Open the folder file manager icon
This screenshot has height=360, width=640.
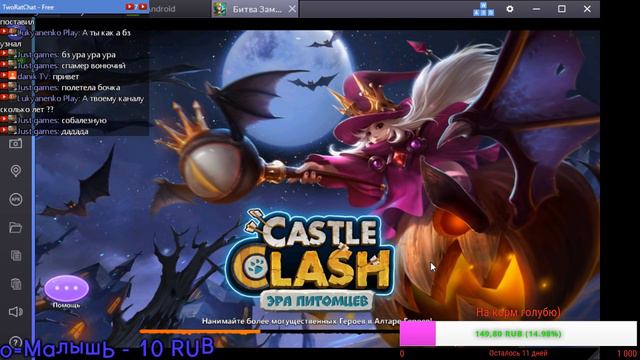16,227
